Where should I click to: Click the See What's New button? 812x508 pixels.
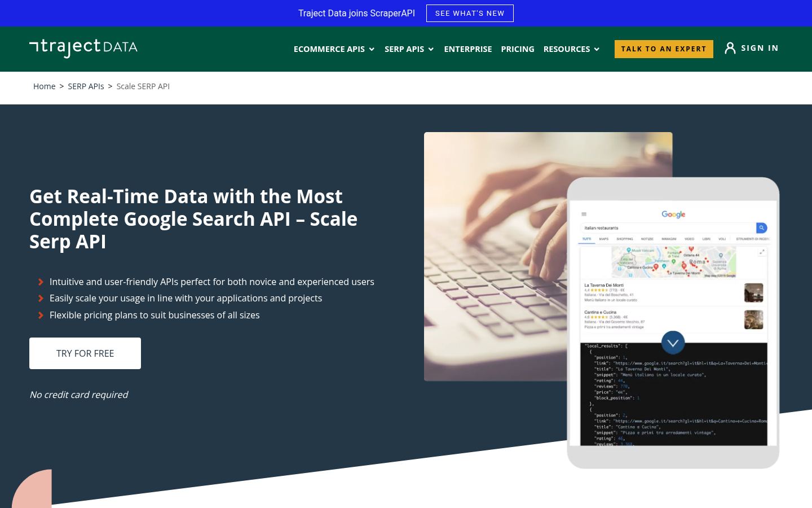click(470, 13)
